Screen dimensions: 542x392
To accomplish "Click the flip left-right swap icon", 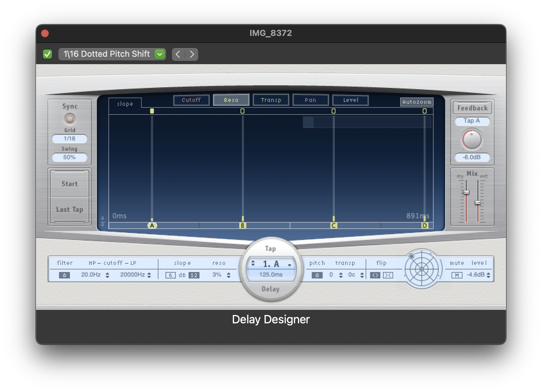I will [375, 275].
